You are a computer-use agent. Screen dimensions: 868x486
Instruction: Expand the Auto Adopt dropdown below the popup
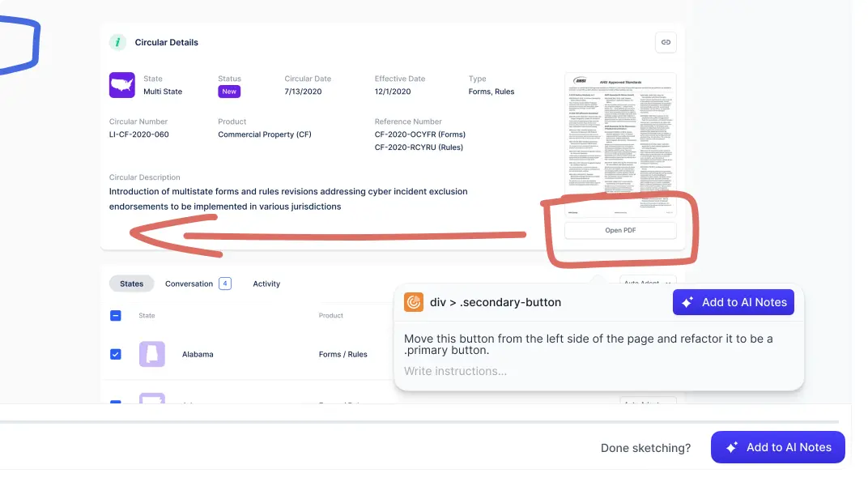648,402
